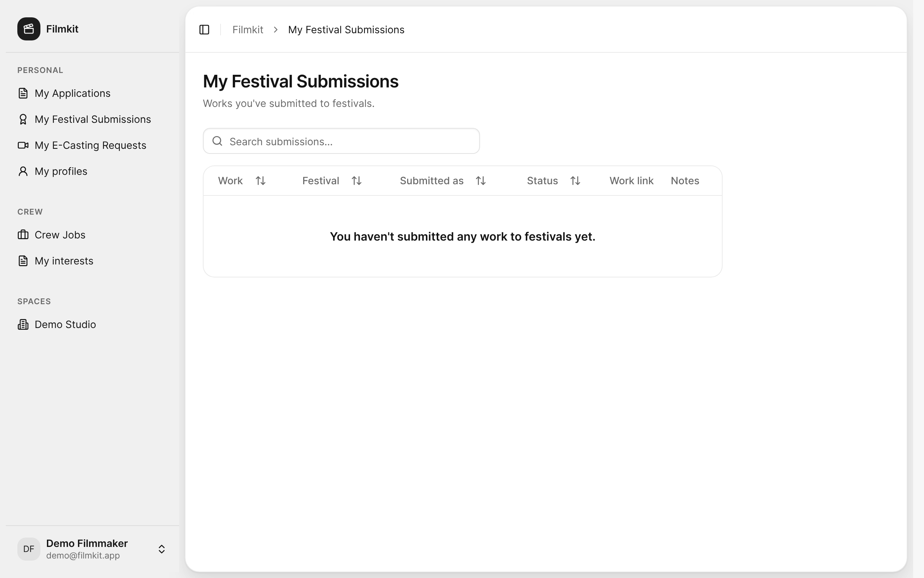The height and width of the screenshot is (578, 924).
Task: Click the award ribbon icon for Festival Submissions
Action: (23, 119)
